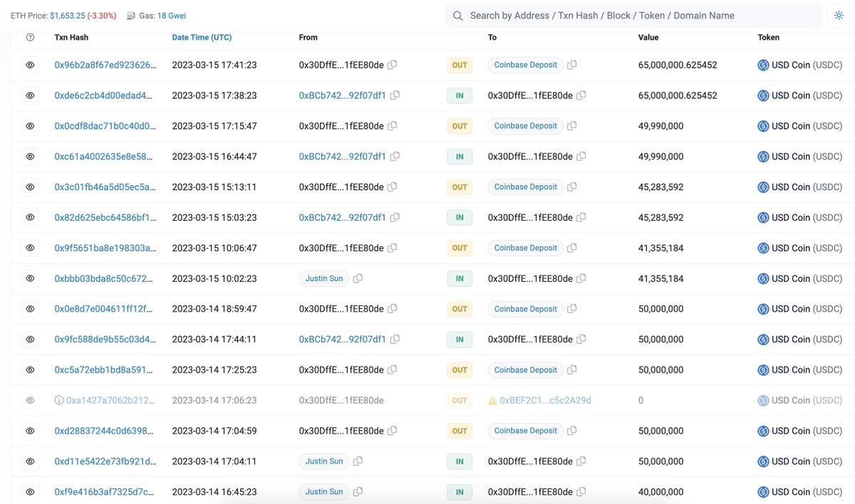Viewport: 855px width, 504px height.
Task: Open transaction hash 0xf9e416b3af7325d7c
Action: [104, 492]
